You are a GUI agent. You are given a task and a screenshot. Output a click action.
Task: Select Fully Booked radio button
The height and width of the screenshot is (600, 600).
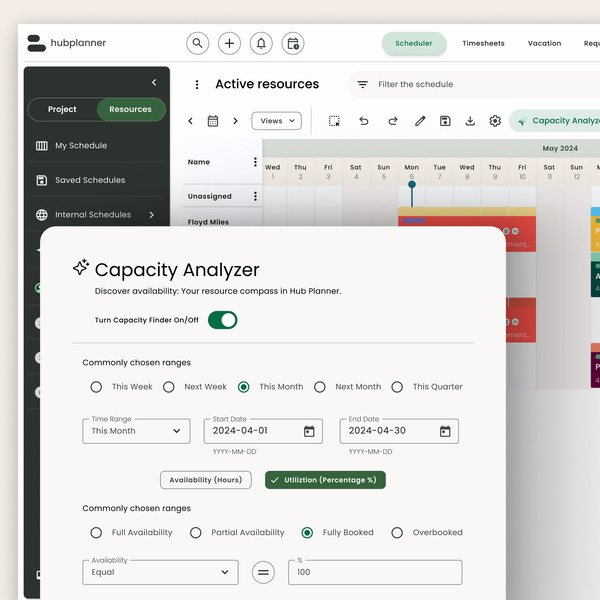(307, 533)
